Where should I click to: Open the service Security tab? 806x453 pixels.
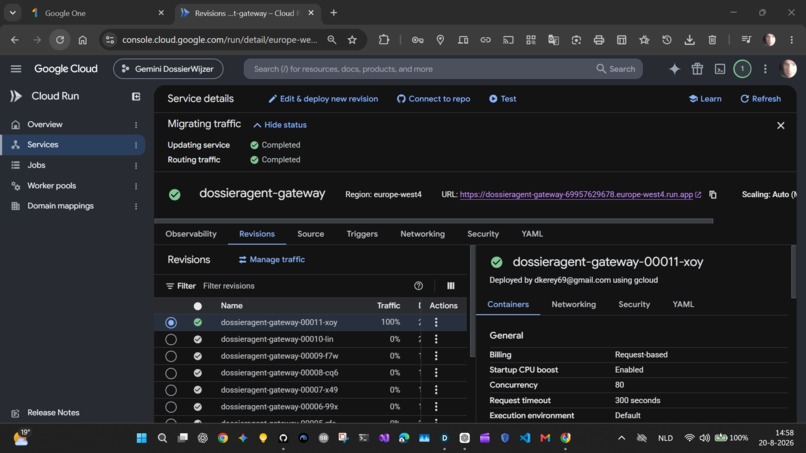(483, 234)
